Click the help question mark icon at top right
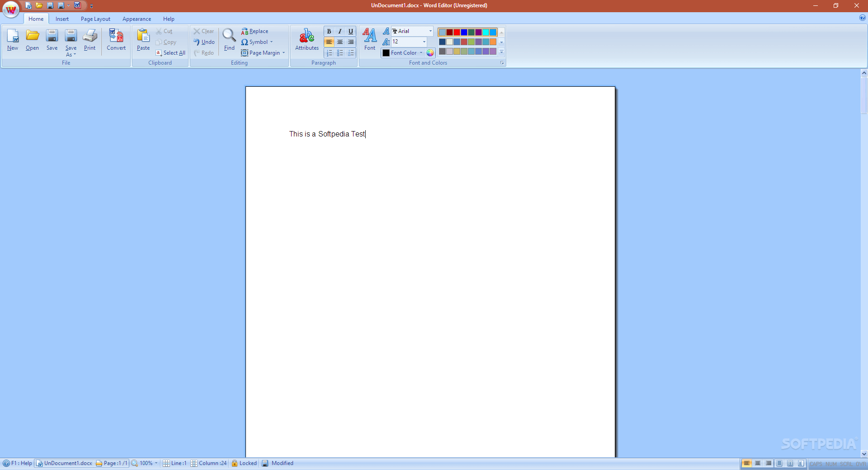 pyautogui.click(x=863, y=18)
